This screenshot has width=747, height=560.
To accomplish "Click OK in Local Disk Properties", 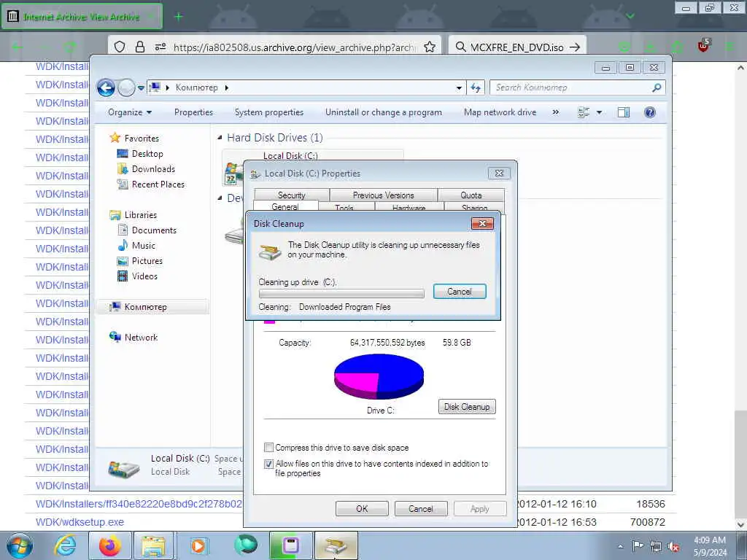I will 362,508.
